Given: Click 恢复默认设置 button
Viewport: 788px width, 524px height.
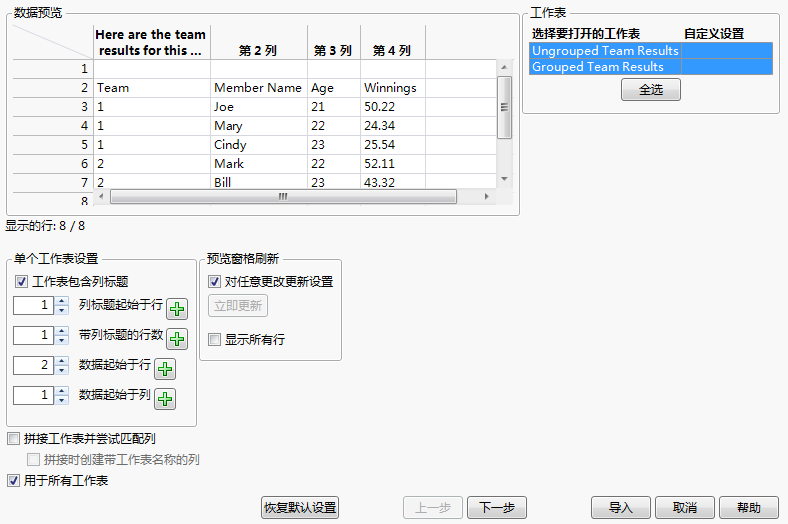Looking at the screenshot, I should pyautogui.click(x=300, y=507).
